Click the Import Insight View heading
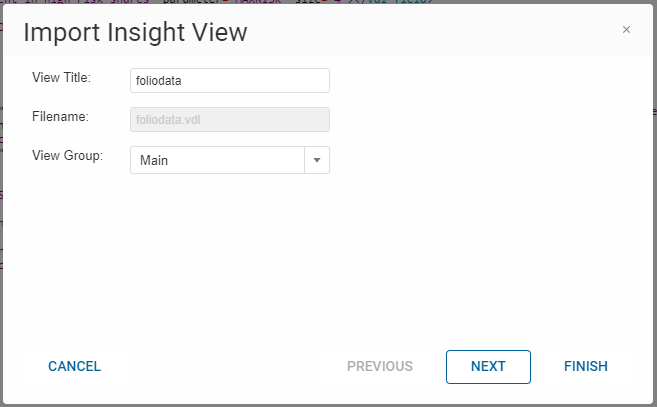Viewport: 657px width, 407px height. (x=135, y=32)
